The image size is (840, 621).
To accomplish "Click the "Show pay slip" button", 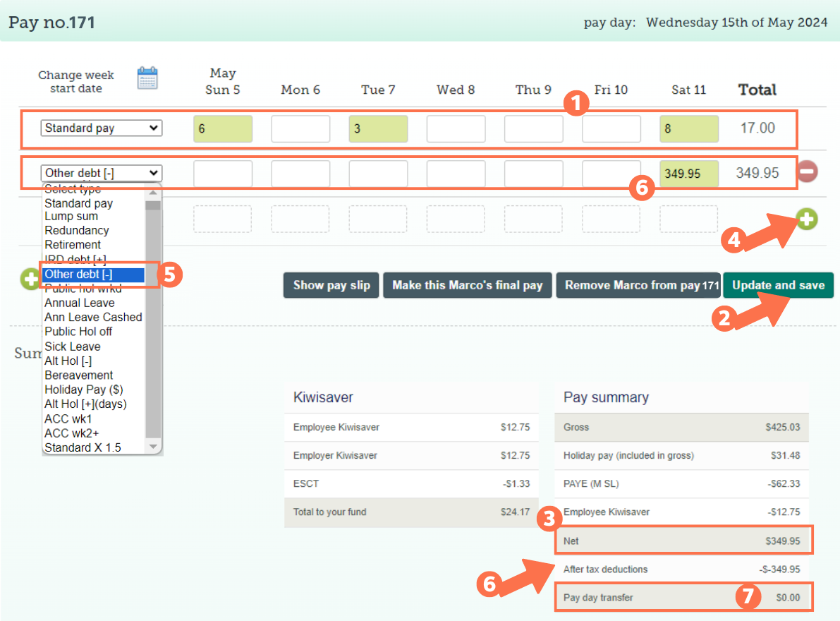I will tap(331, 285).
